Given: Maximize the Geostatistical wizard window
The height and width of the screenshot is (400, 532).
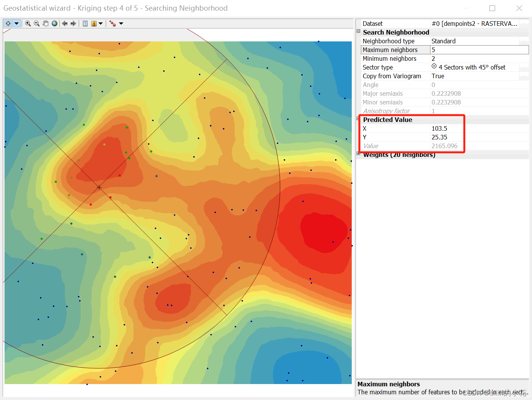Looking at the screenshot, I should click(x=492, y=8).
